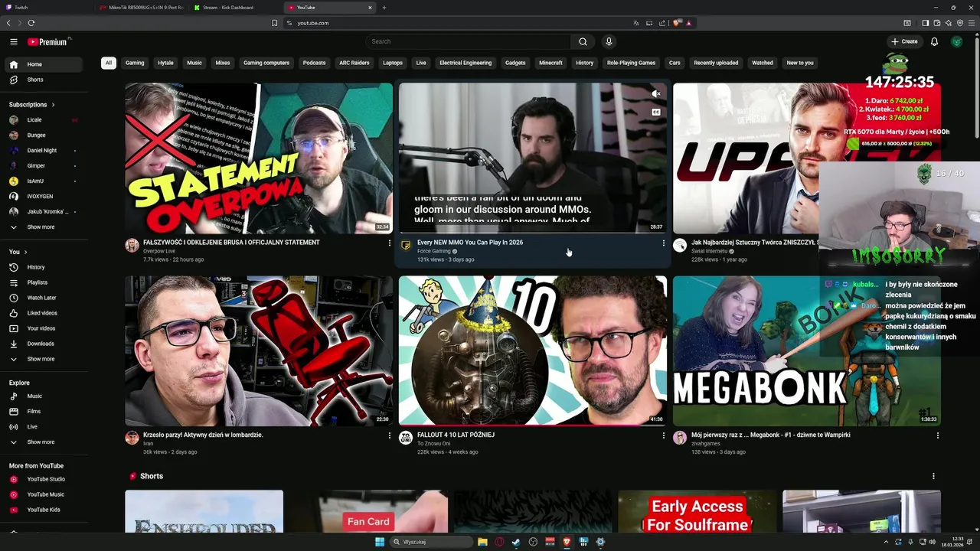
Task: Click the YouTube Premium logo
Action: click(x=47, y=42)
